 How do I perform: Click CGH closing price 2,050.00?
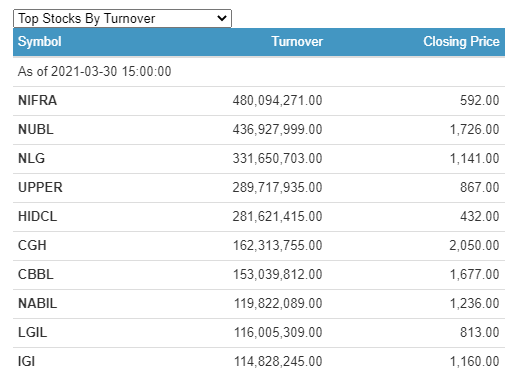tap(474, 246)
